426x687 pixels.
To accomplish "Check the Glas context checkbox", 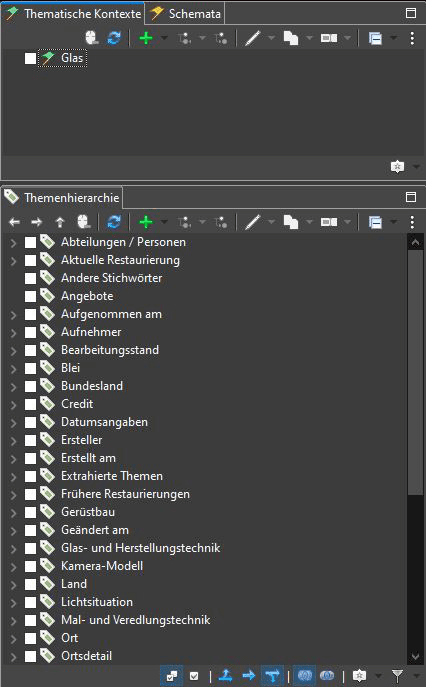I will [30, 58].
